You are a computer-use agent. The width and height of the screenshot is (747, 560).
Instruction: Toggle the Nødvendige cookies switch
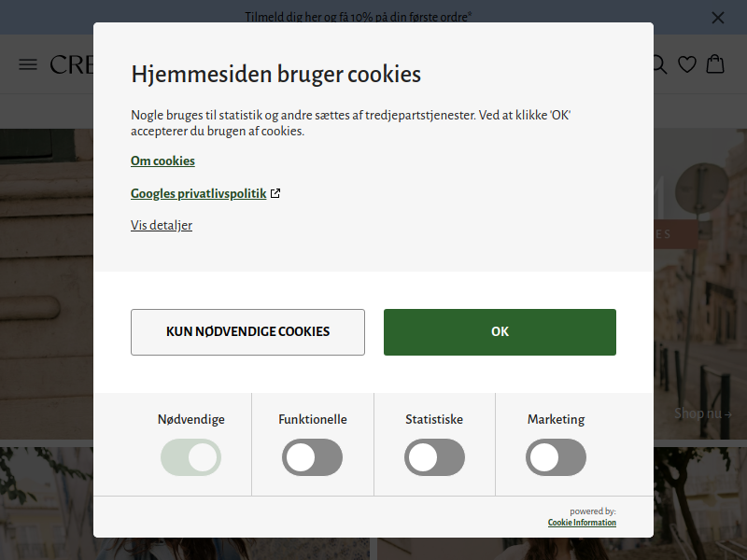point(191,457)
